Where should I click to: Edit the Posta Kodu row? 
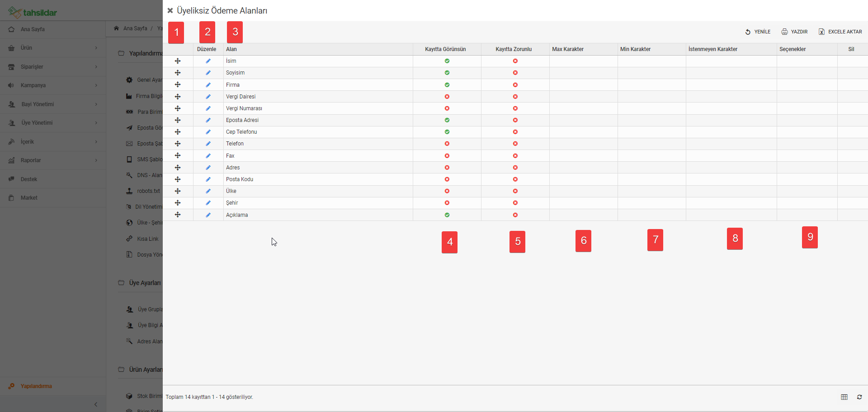coord(208,179)
